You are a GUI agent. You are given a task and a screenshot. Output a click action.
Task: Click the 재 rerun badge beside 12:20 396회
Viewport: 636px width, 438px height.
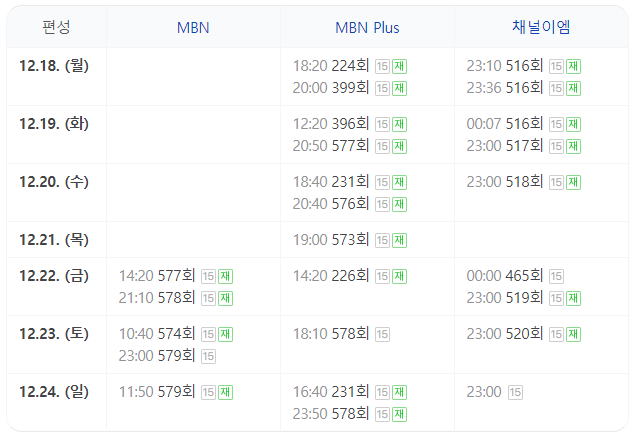pyautogui.click(x=400, y=125)
